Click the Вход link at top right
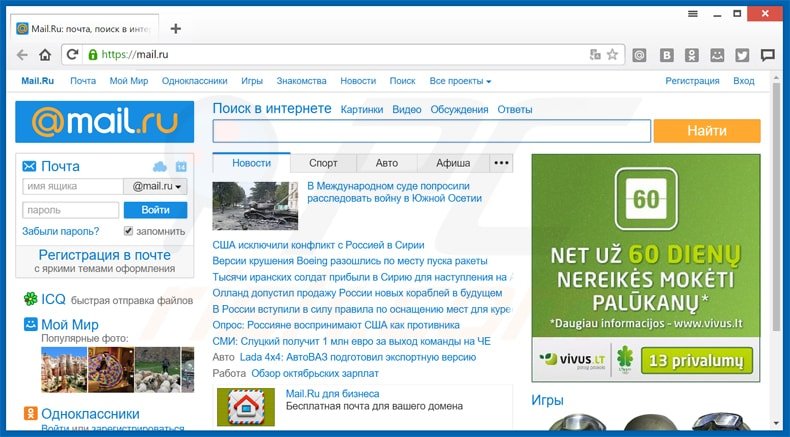 point(744,81)
